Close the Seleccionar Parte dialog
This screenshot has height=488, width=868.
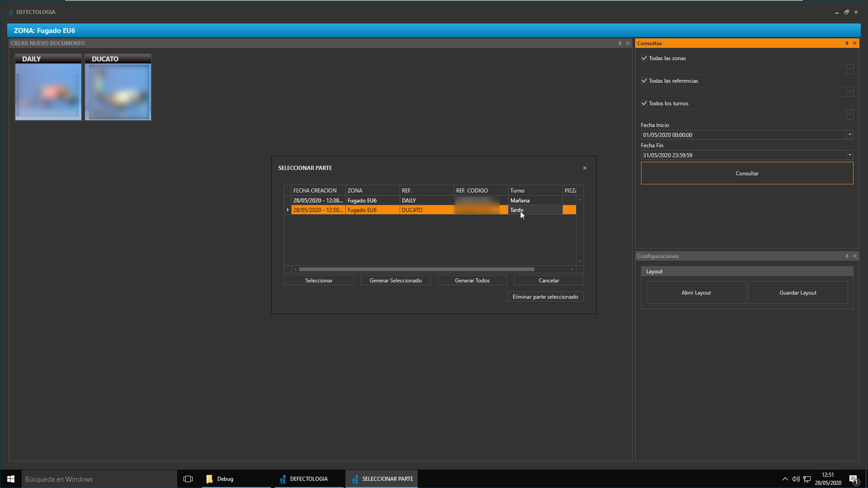click(585, 168)
